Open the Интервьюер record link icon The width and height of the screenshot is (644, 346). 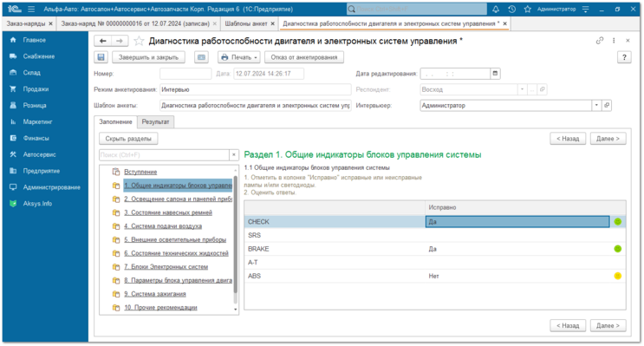(607, 105)
